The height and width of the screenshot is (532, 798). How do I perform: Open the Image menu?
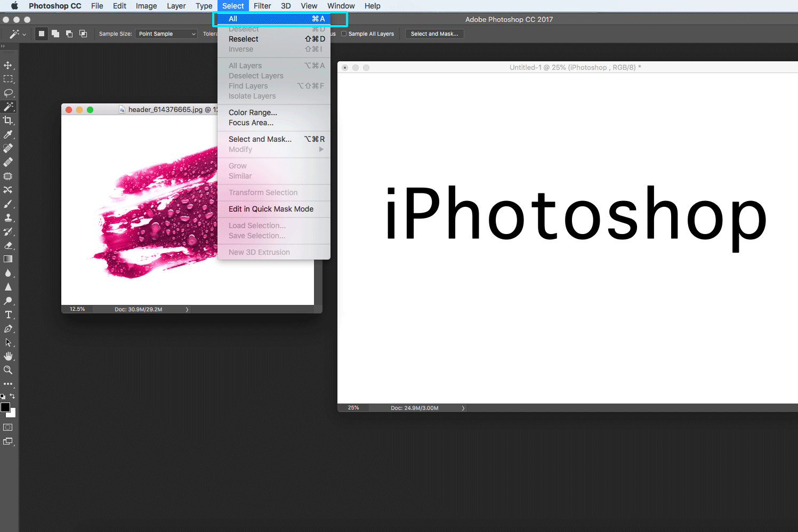point(146,6)
